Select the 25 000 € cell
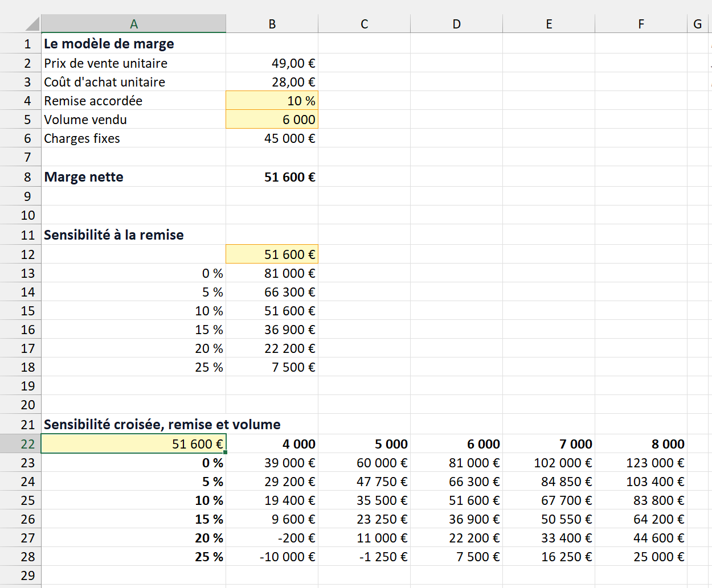This screenshot has height=588, width=712. click(x=641, y=557)
